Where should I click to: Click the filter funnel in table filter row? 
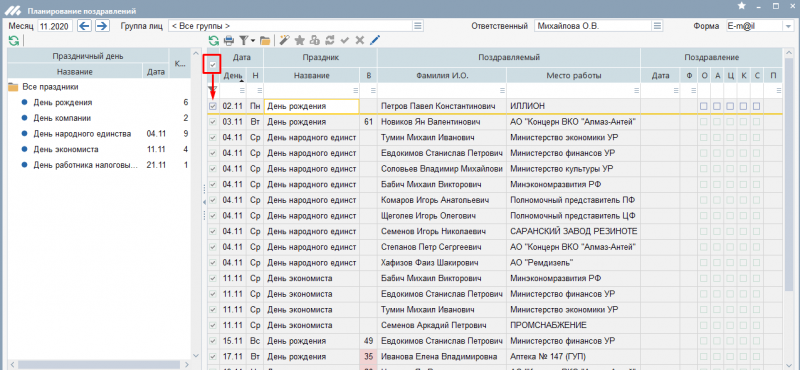pyautogui.click(x=213, y=90)
